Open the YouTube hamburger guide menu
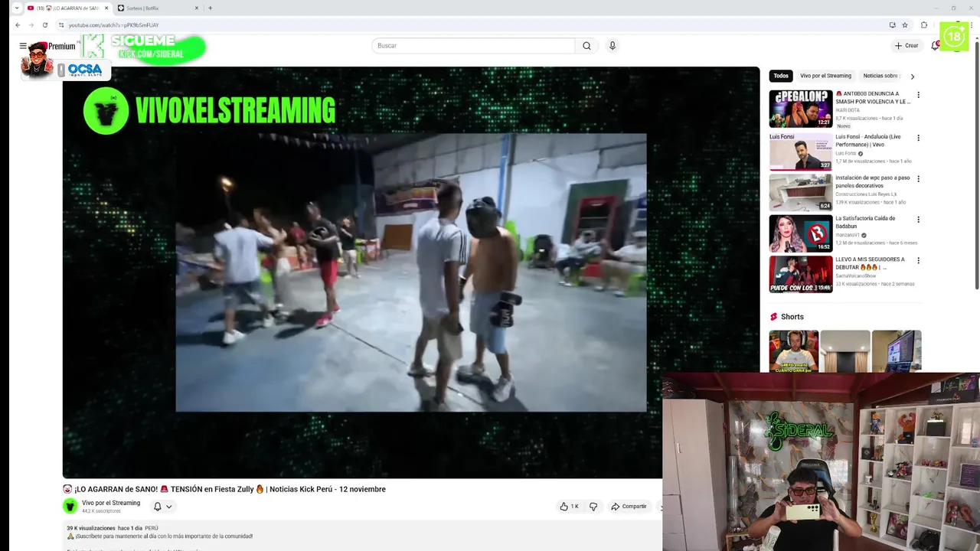The height and width of the screenshot is (551, 980). pos(23,46)
